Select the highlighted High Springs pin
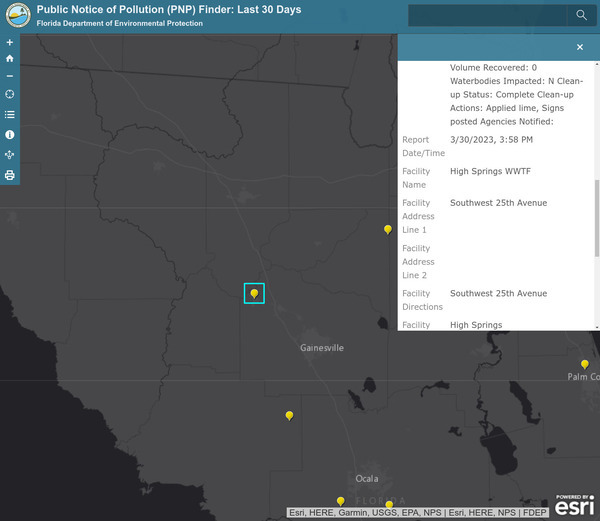 click(x=254, y=293)
